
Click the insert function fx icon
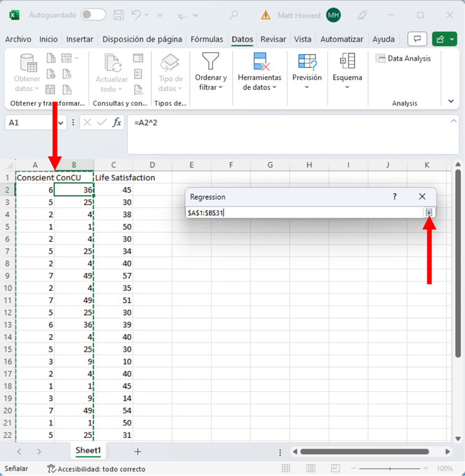(117, 122)
